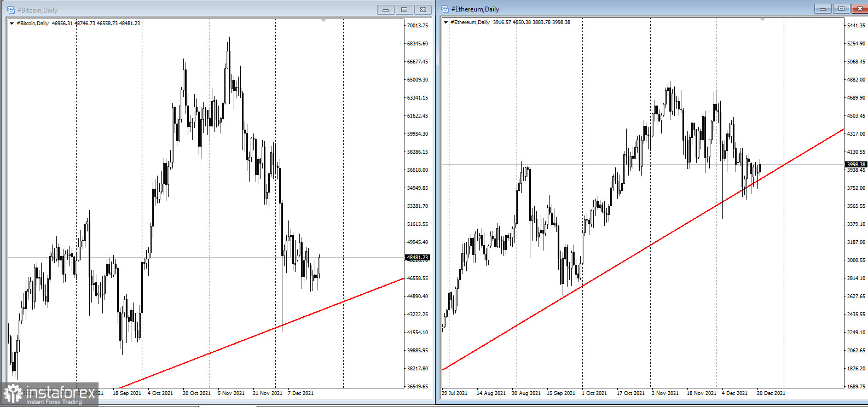
Task: Click the 20 Dec 2021 date on Ethereum chart
Action: tap(771, 393)
